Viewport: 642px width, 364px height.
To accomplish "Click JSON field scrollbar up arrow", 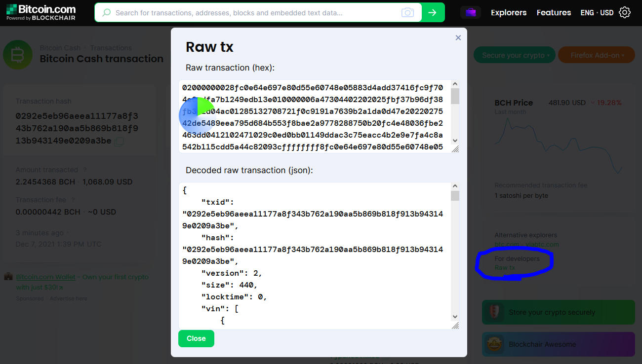I will pos(455,186).
